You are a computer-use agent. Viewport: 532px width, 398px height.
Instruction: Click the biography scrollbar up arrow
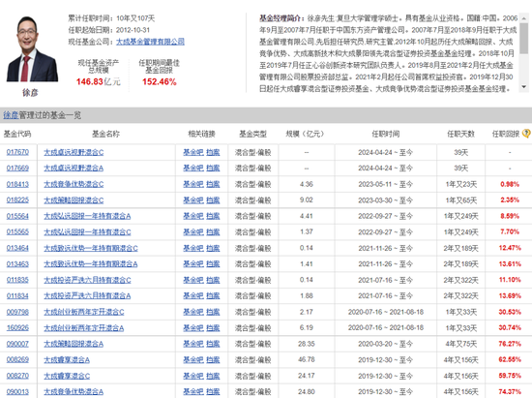tap(524, 17)
